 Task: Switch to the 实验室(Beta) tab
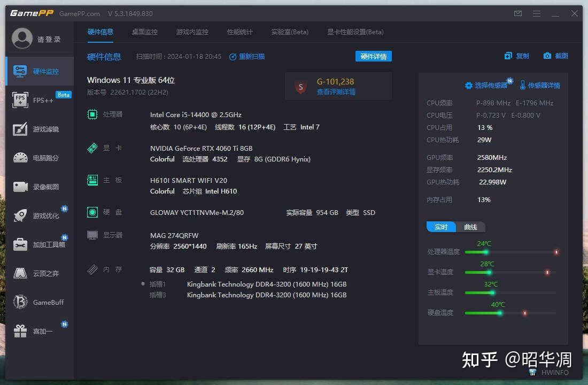point(290,32)
